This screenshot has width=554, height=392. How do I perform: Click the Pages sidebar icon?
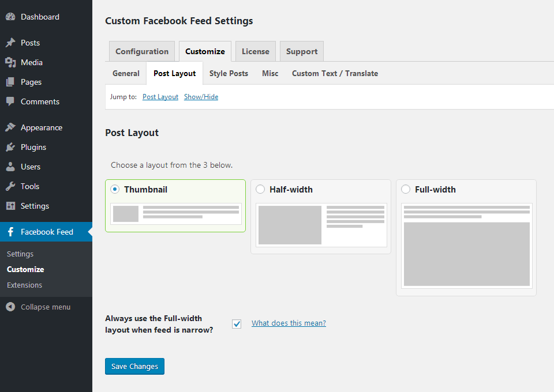coord(10,82)
